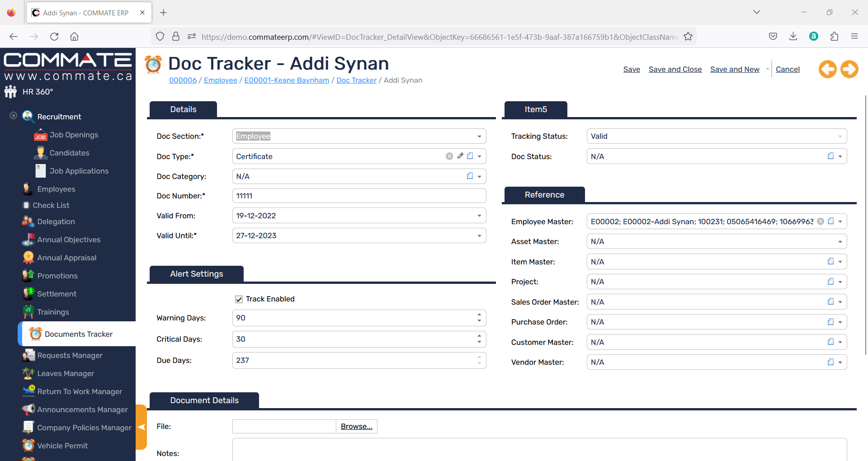
Task: Open the Valid From date picker
Action: (479, 216)
